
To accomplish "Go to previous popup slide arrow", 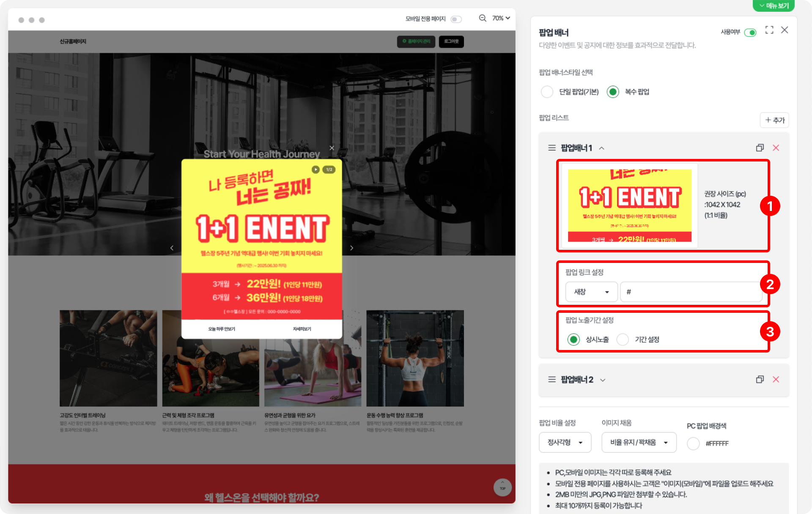I will coord(172,248).
